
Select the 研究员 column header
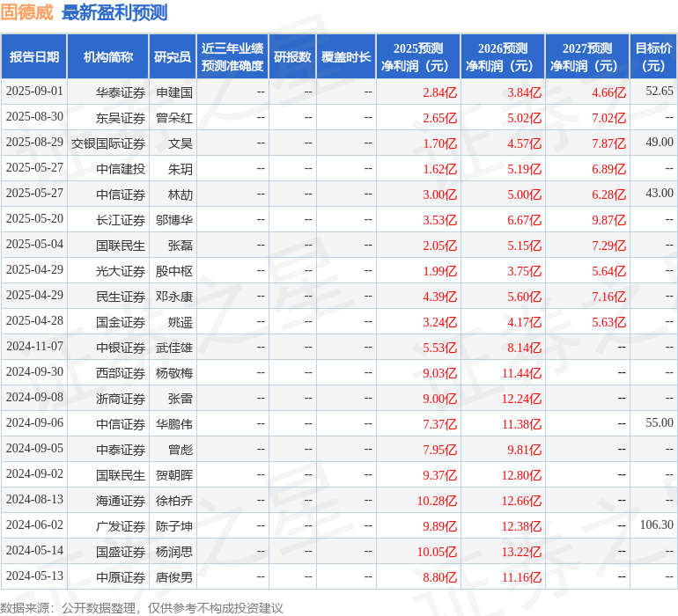pyautogui.click(x=173, y=57)
